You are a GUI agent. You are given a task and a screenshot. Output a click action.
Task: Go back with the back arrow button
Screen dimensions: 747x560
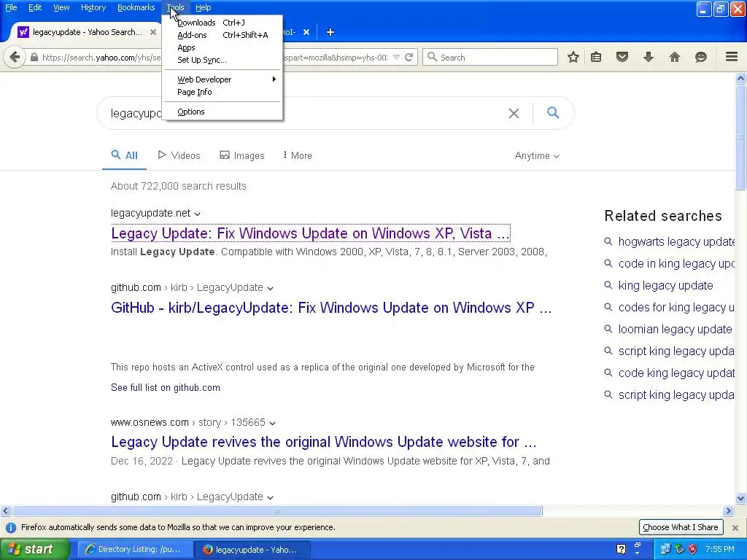(x=15, y=57)
